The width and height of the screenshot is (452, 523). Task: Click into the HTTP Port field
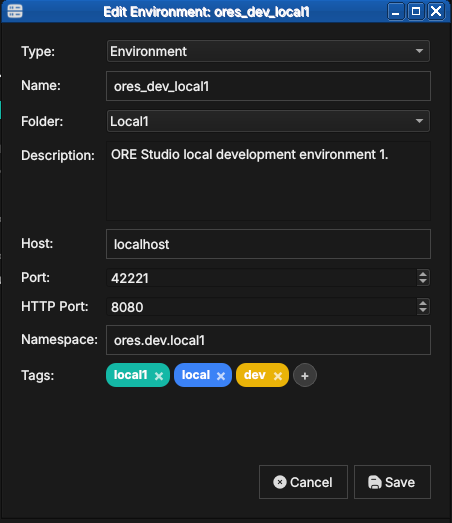click(262, 307)
